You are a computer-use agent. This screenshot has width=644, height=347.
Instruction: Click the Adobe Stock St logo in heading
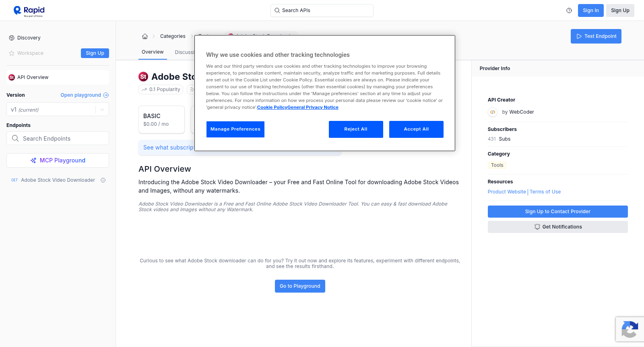click(143, 77)
